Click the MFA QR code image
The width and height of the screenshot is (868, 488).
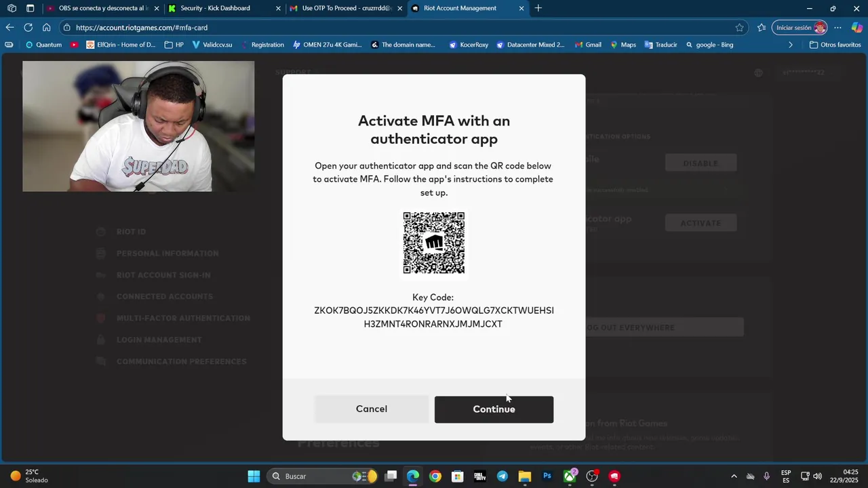(x=434, y=243)
